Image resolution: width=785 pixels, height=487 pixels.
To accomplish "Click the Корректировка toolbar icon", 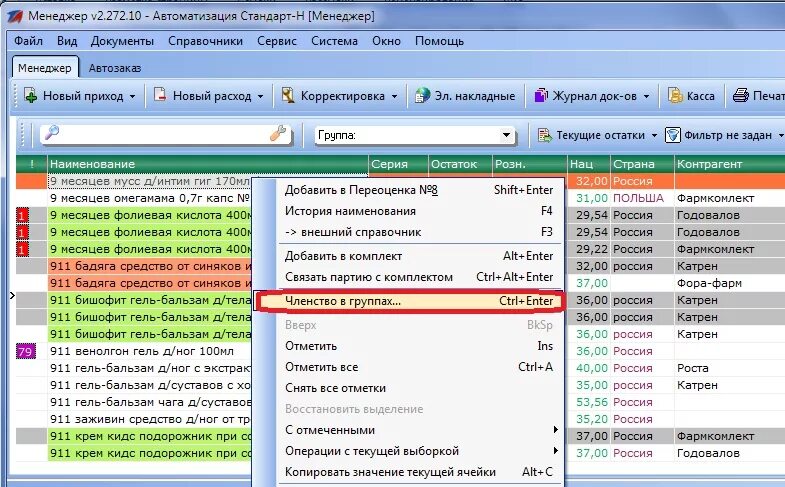I will tap(288, 95).
